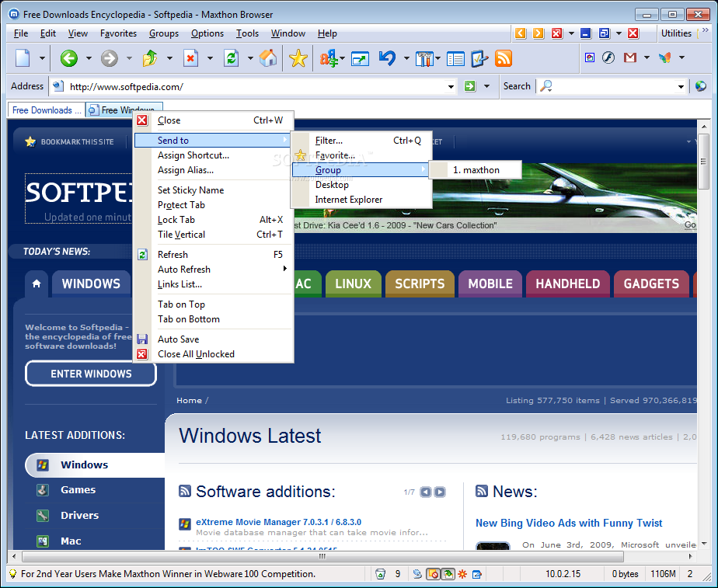Refresh page with green arrows toolbar icon
This screenshot has width=718, height=588.
coord(232,58)
